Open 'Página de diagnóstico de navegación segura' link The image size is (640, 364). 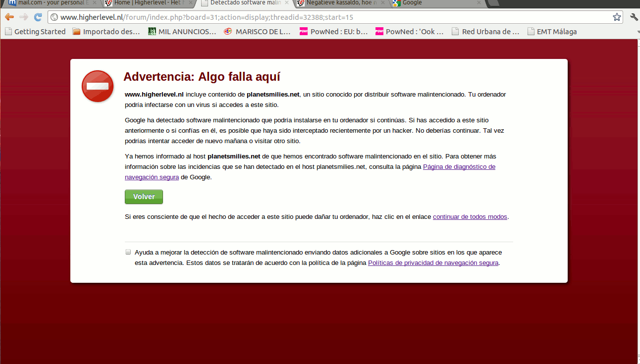[x=459, y=167]
